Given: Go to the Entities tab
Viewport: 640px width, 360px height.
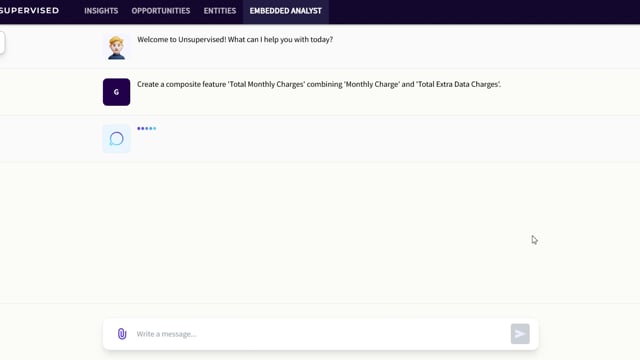Looking at the screenshot, I should click(x=220, y=11).
